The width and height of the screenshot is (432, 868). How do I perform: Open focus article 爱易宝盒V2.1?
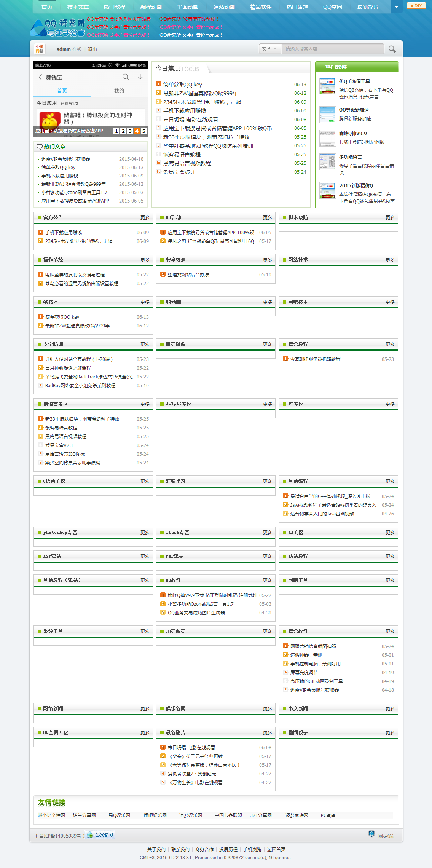179,172
